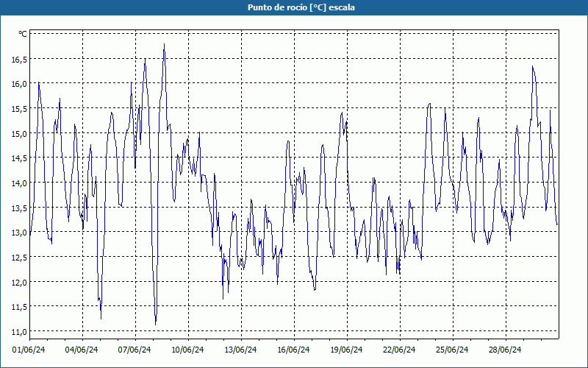Click the 07/06/24 date label
This screenshot has height=368, width=588.
tap(135, 350)
